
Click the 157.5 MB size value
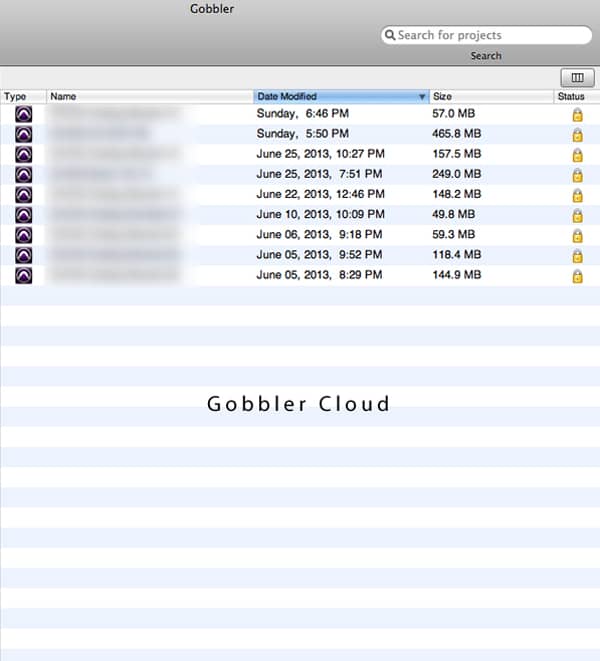[x=457, y=154]
